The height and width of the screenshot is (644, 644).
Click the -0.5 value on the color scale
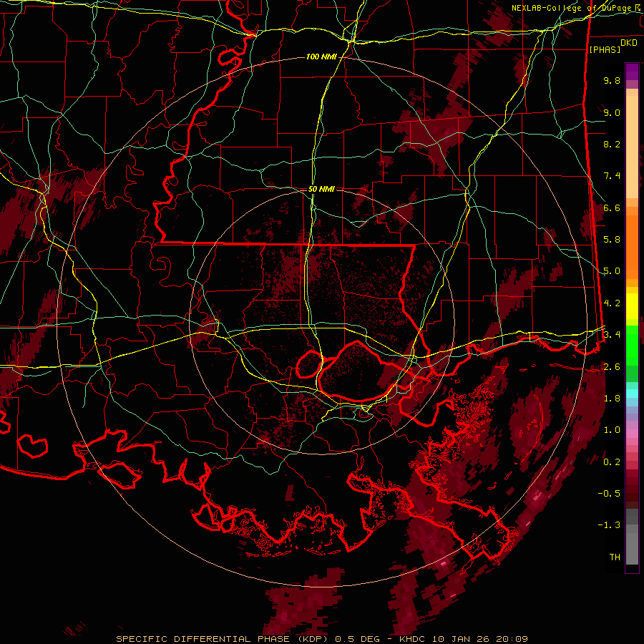click(609, 494)
